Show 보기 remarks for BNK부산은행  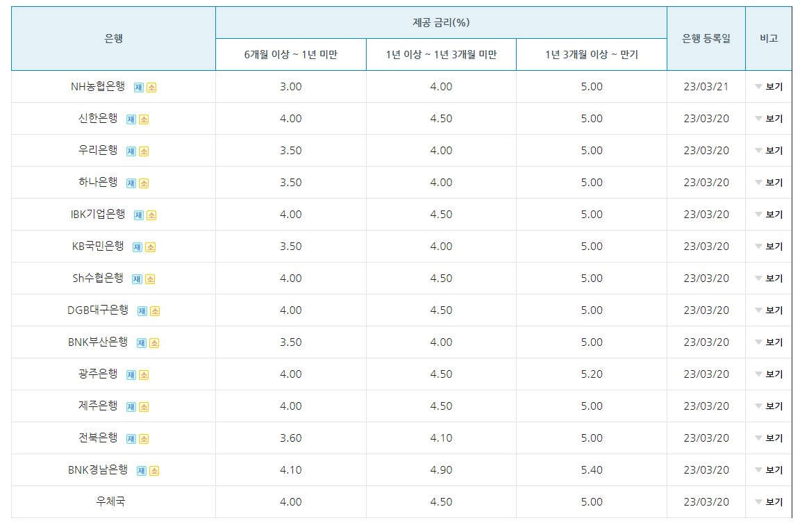[769, 342]
